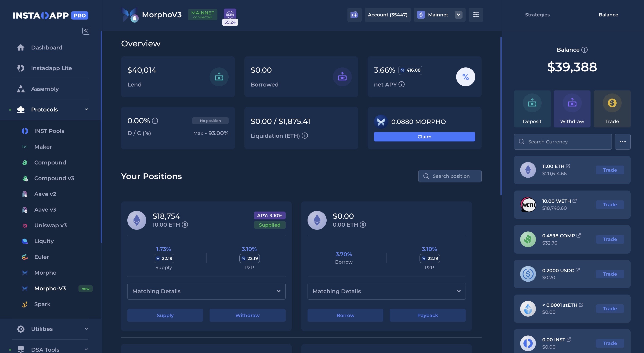Expand Matching Details on supply position
The height and width of the screenshot is (353, 644).
point(206,291)
